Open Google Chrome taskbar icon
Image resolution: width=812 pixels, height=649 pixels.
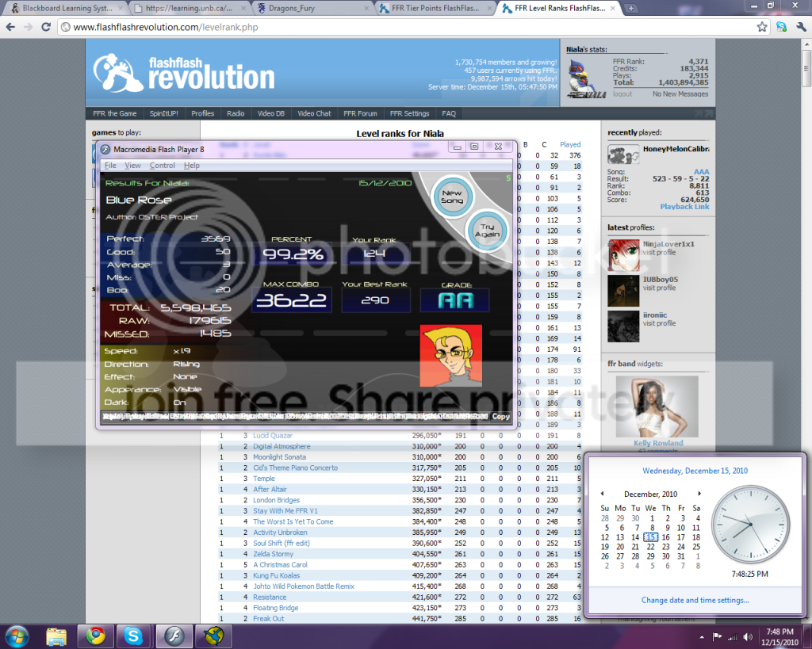point(95,636)
